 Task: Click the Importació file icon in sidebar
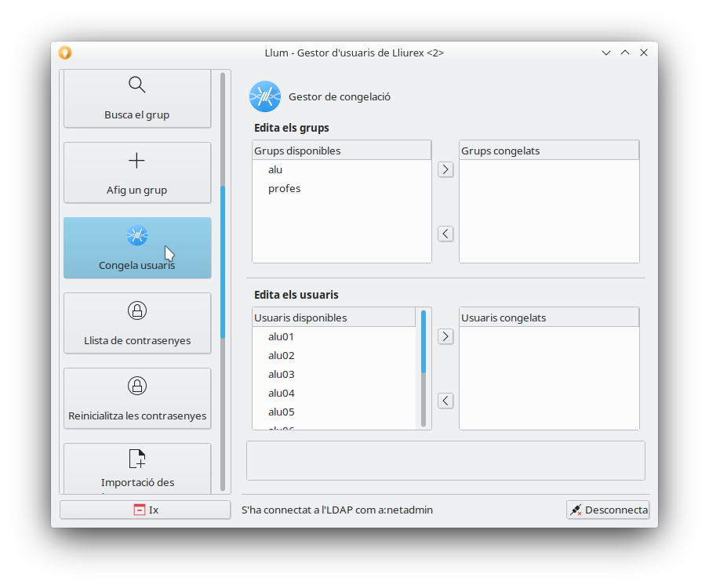pyautogui.click(x=136, y=459)
